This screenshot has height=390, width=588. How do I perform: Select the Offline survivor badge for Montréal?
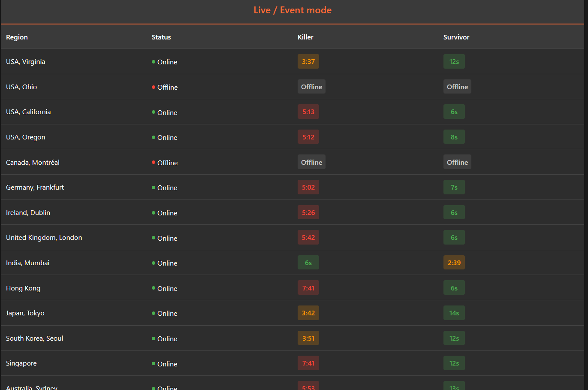[457, 162]
